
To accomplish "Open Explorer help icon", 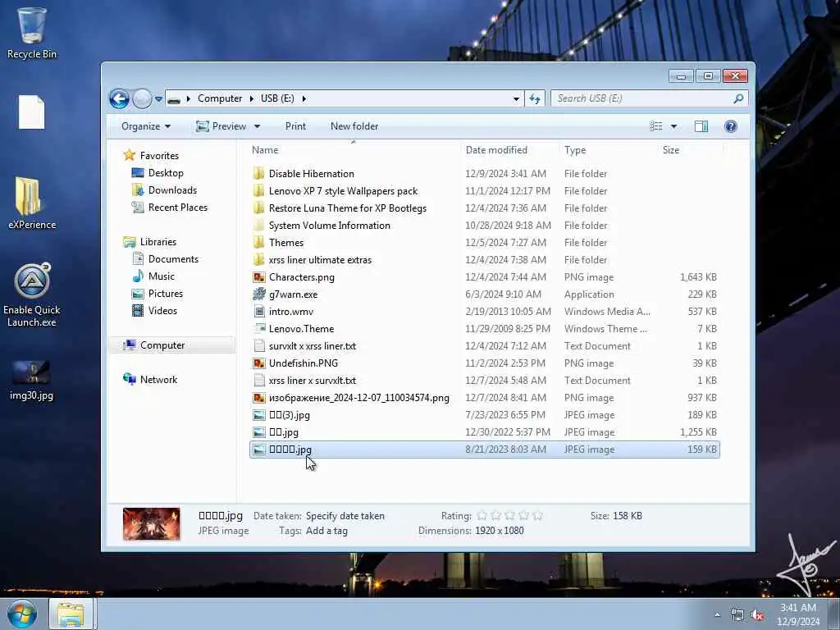I will (x=731, y=126).
